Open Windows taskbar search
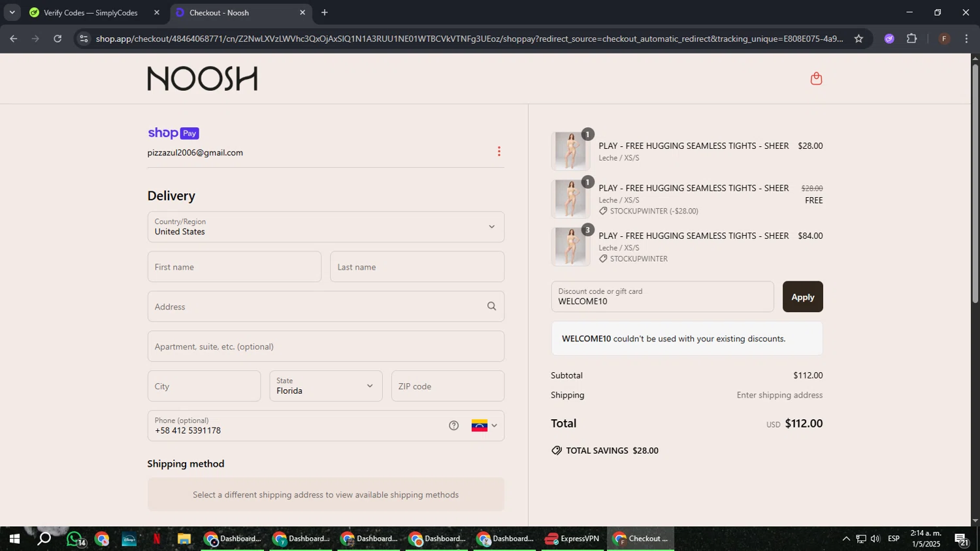The width and height of the screenshot is (980, 551). coord(44,539)
